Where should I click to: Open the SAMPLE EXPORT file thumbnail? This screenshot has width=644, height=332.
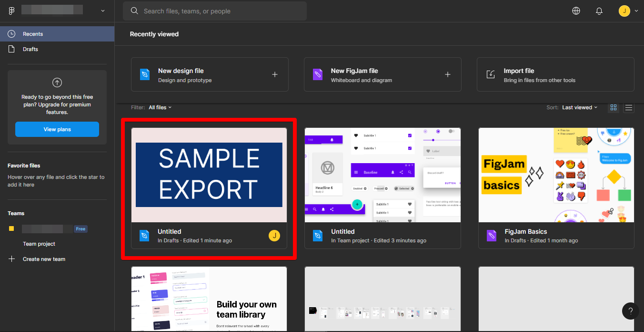click(209, 175)
